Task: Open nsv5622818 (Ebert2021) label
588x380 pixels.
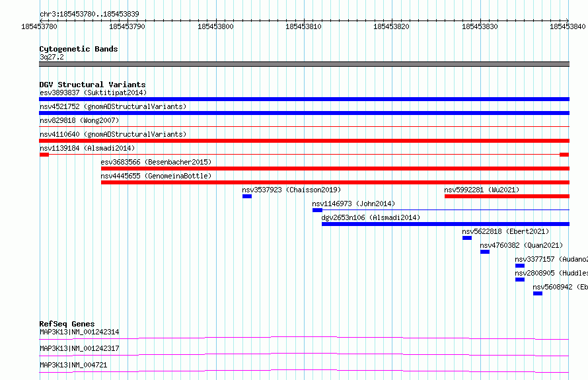Action: 505,231
